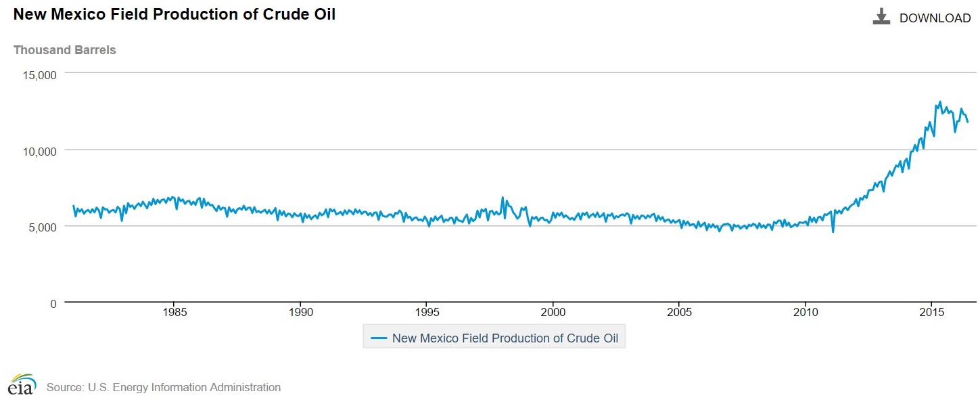Click the chart title heading
The width and height of the screenshot is (980, 402).
[x=174, y=14]
